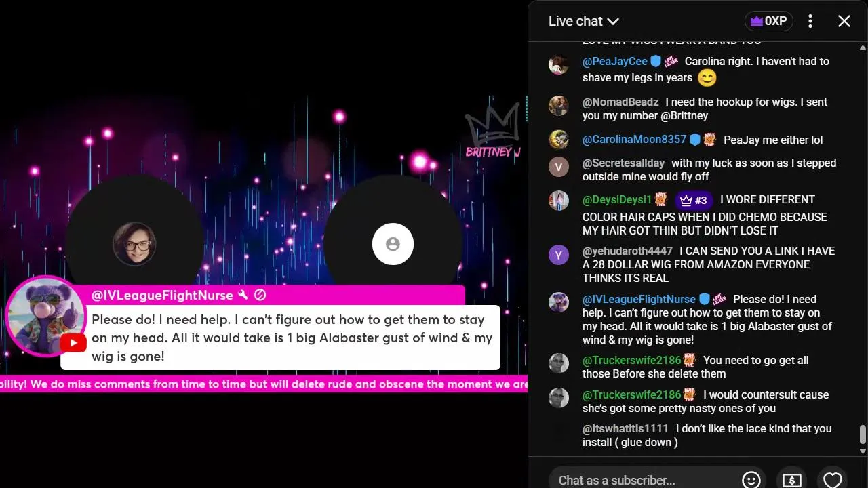Expand the Live chat dropdown
Image resolution: width=868 pixels, height=488 pixels.
click(583, 21)
